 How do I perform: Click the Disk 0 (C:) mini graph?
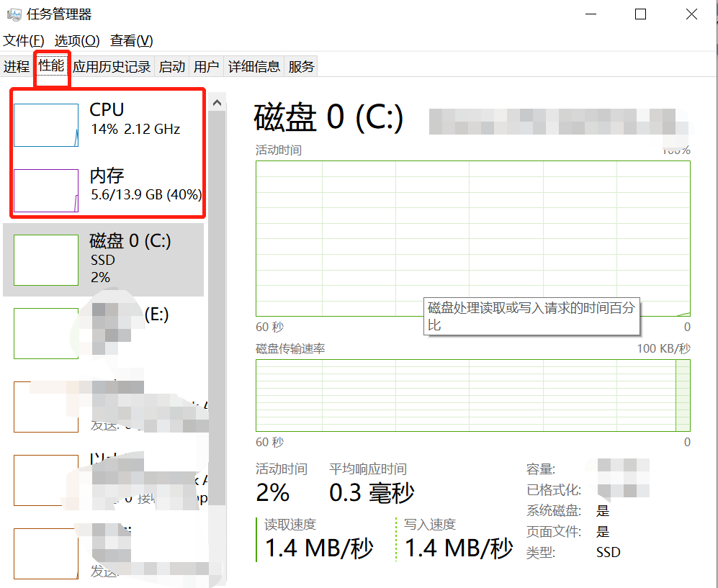46,260
